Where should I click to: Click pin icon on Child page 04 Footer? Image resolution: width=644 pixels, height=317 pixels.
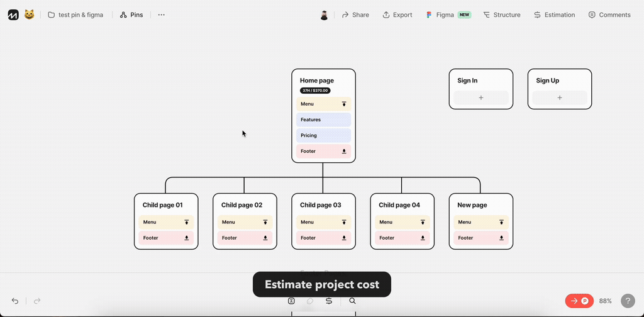click(423, 238)
